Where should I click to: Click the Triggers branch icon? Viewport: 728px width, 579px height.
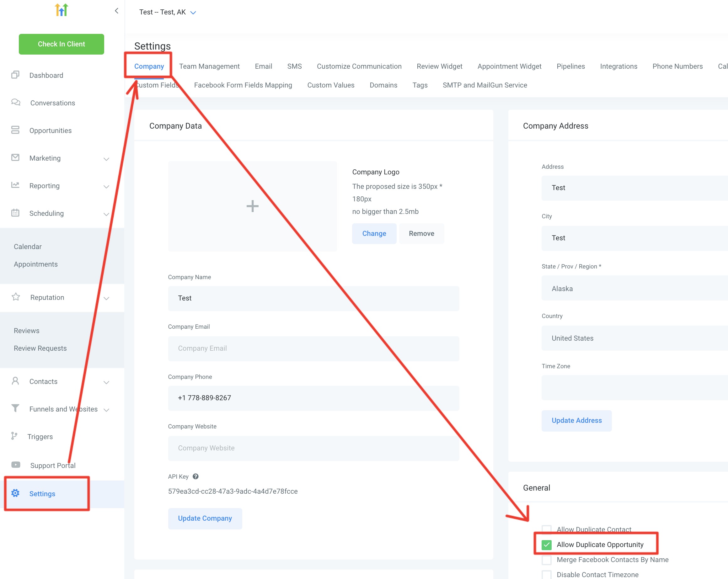[14, 436]
